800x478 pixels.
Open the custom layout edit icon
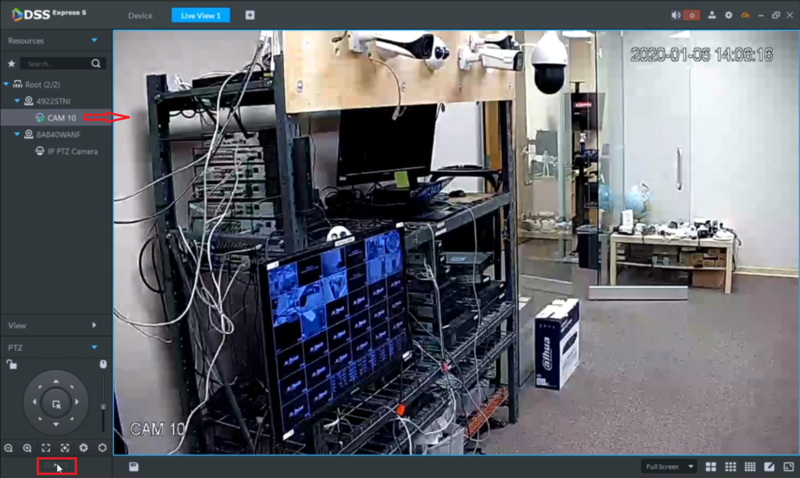point(769,466)
